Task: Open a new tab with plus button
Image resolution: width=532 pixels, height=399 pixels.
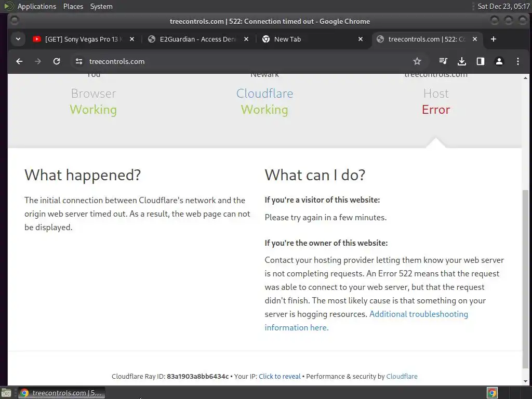Action: 494,39
